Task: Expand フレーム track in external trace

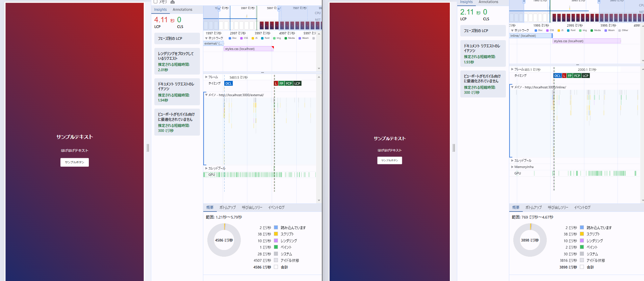Action: click(x=206, y=77)
